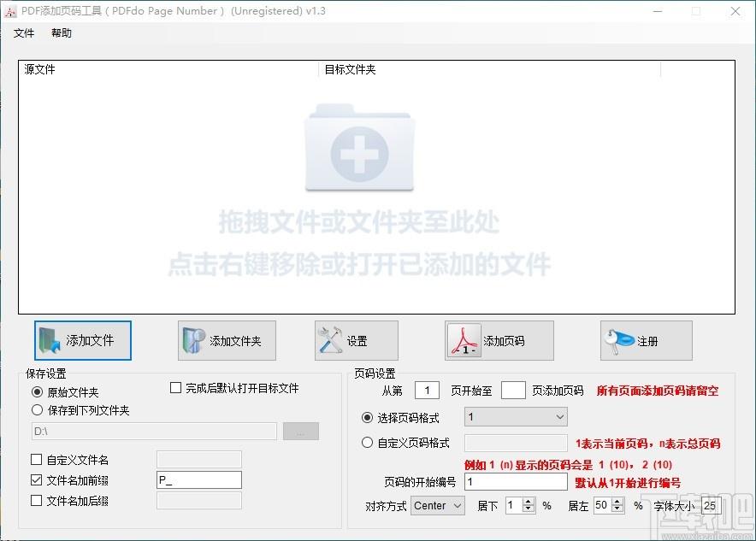Screen dimensions: 756x541
Task: Click the Add Folder (添加文件夹) button
Action: pos(227,341)
